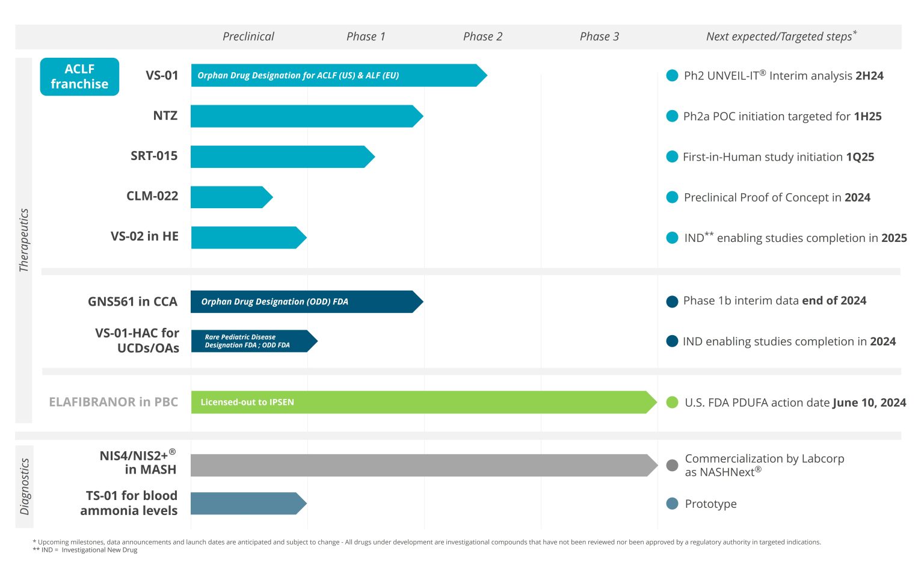Click the Rare Pediatric Disease Designation bar
Screen dimensions: 924x574
[251, 341]
